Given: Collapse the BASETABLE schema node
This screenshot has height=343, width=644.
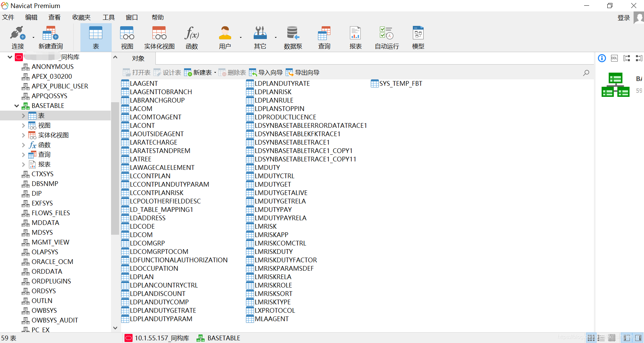Looking at the screenshot, I should 16,106.
